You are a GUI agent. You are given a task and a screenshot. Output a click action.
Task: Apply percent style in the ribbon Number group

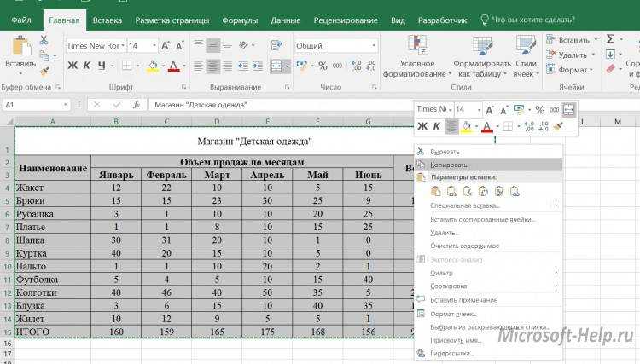point(323,66)
